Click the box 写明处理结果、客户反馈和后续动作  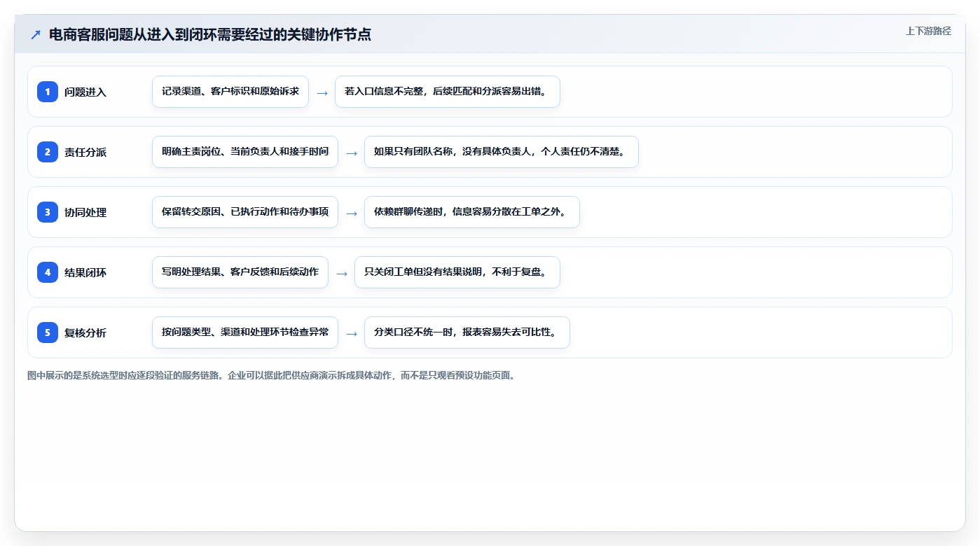(240, 272)
